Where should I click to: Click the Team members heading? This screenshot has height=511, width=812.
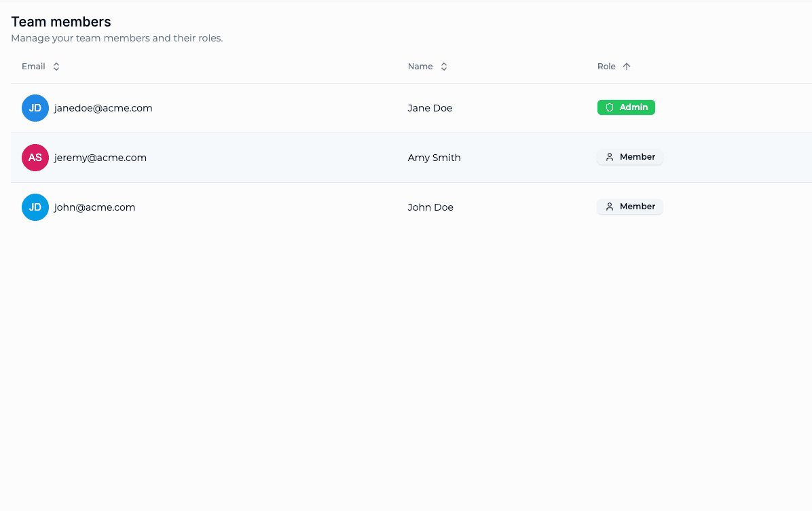click(61, 22)
